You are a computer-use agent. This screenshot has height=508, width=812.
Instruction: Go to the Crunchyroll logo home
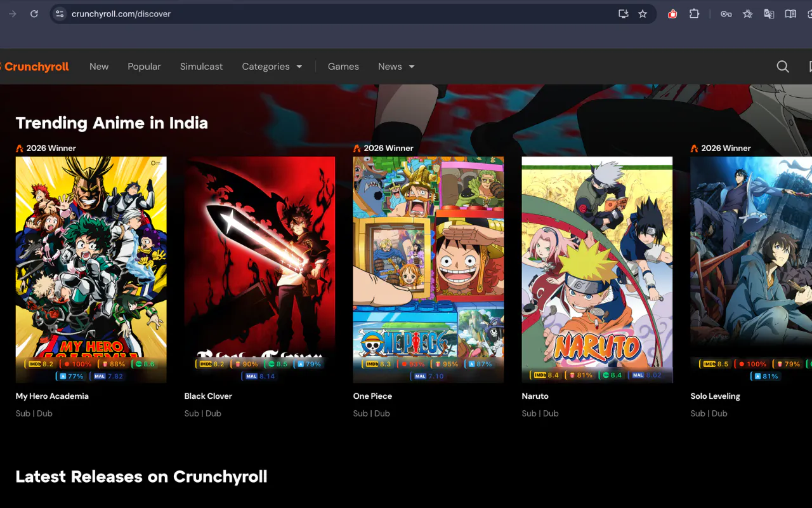(x=34, y=67)
